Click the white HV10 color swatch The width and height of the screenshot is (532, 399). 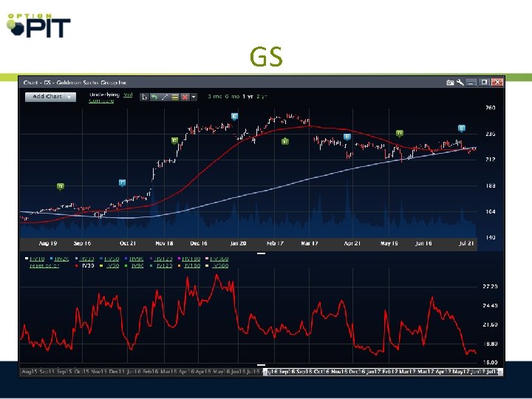pyautogui.click(x=27, y=259)
